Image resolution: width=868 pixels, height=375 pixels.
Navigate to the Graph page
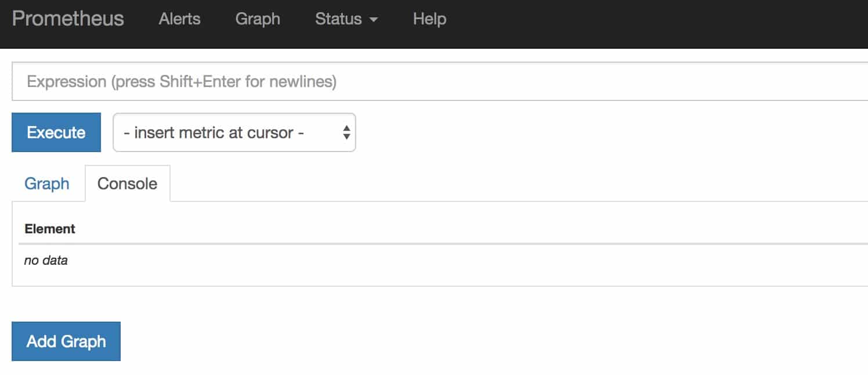click(x=258, y=19)
